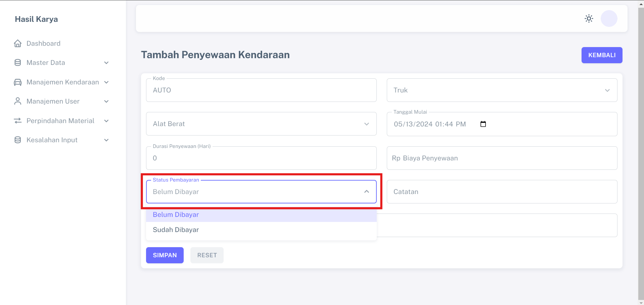Viewport: 644px width, 305px height.
Task: Click the Dashboard home icon
Action: 18,43
